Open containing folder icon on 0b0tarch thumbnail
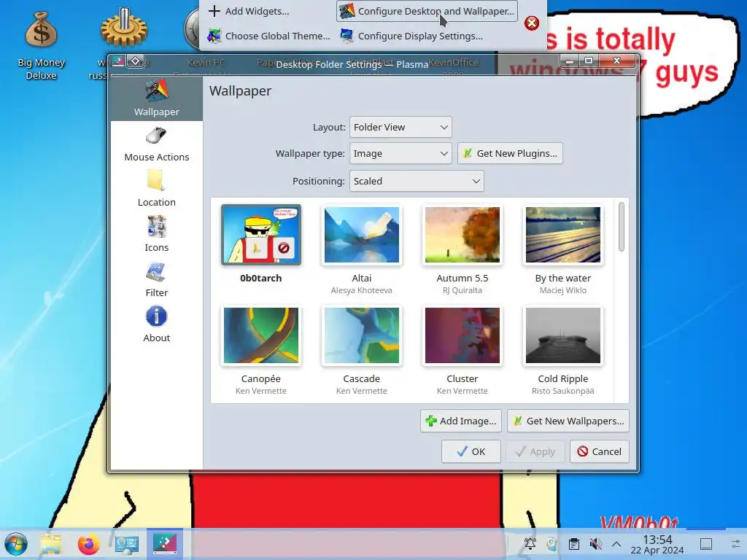The image size is (747, 560). tap(256, 248)
